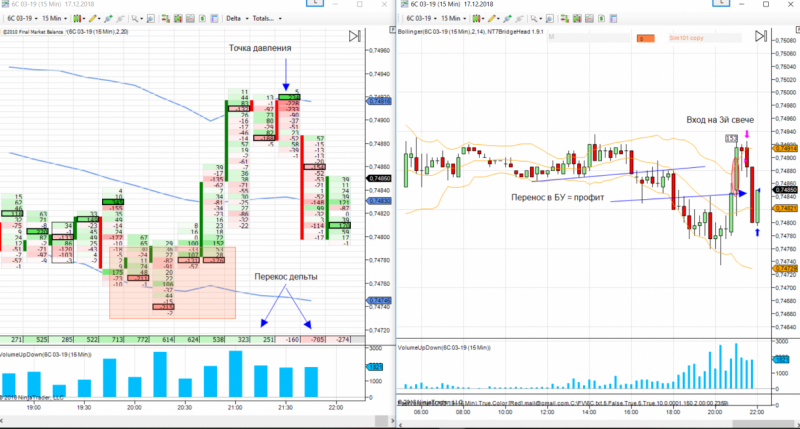This screenshot has height=429, width=800.
Task: Click the greyed-out pin icon in left chart toolbar
Action: (x=120, y=18)
